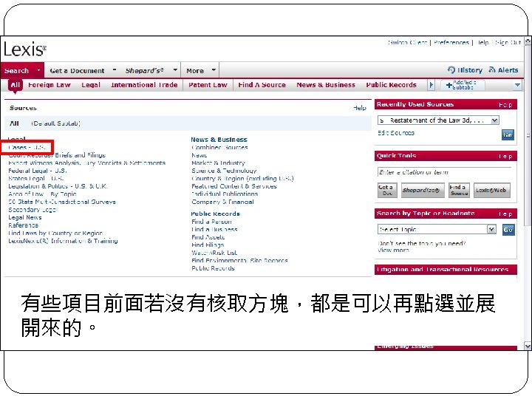Click the Lexis Web button
Screen dimensions: 532x399
pyautogui.click(x=491, y=191)
